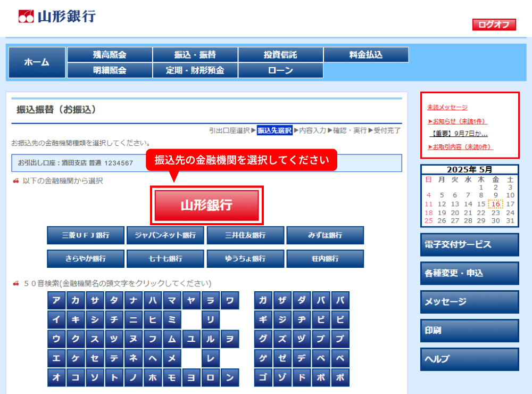Click the デ voiced kana search key

tap(302, 358)
